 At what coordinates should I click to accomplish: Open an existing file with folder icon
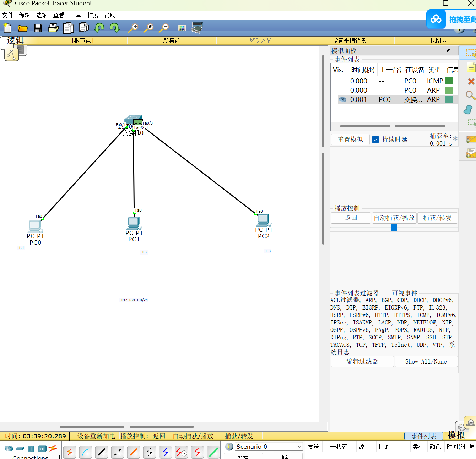point(23,28)
